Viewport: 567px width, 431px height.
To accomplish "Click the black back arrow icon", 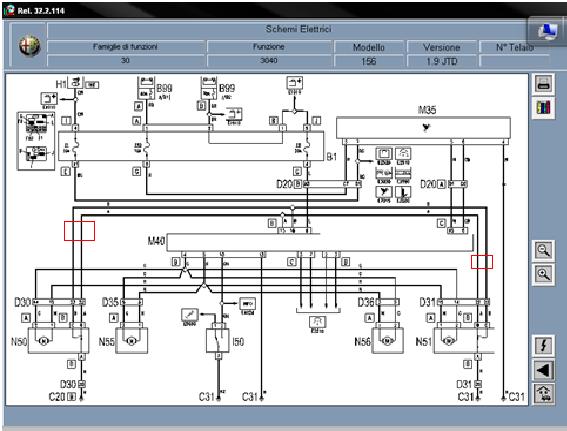I will pos(543,370).
